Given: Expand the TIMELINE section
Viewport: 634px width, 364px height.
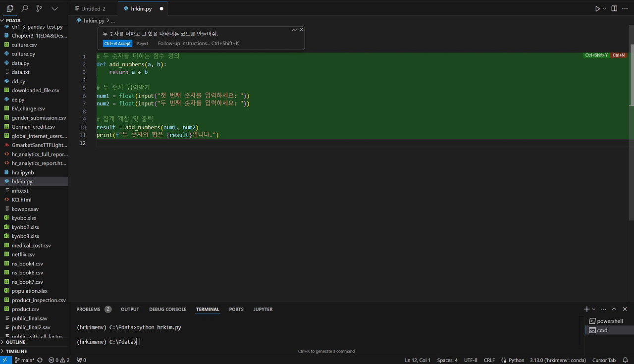Looking at the screenshot, I should [34, 351].
